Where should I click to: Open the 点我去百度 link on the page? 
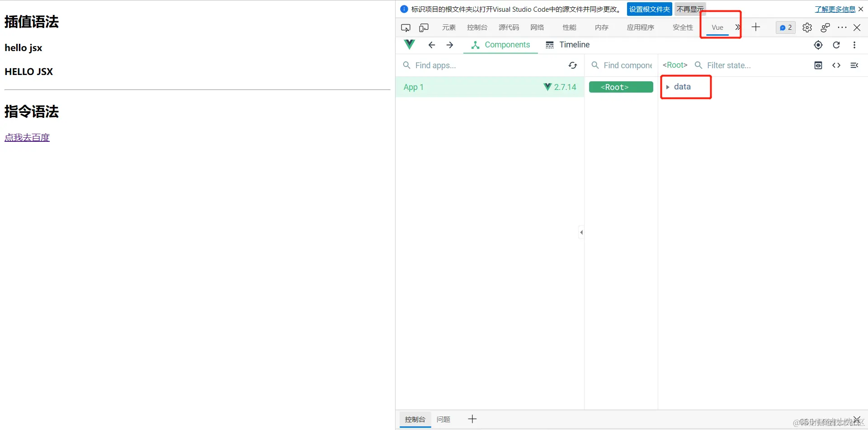click(27, 137)
